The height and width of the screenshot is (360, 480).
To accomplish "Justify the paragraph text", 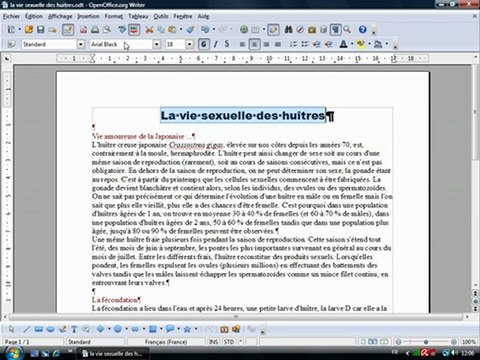I will tap(277, 44).
